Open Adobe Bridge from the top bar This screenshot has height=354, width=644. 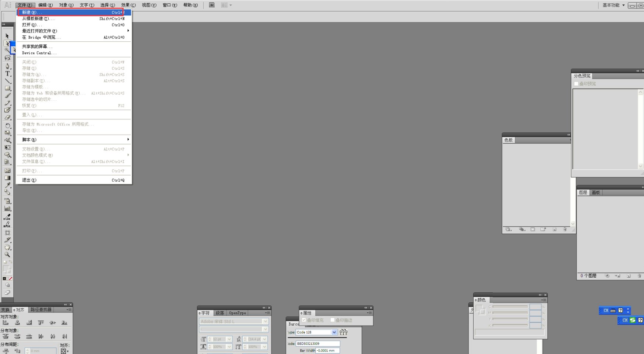pyautogui.click(x=212, y=5)
